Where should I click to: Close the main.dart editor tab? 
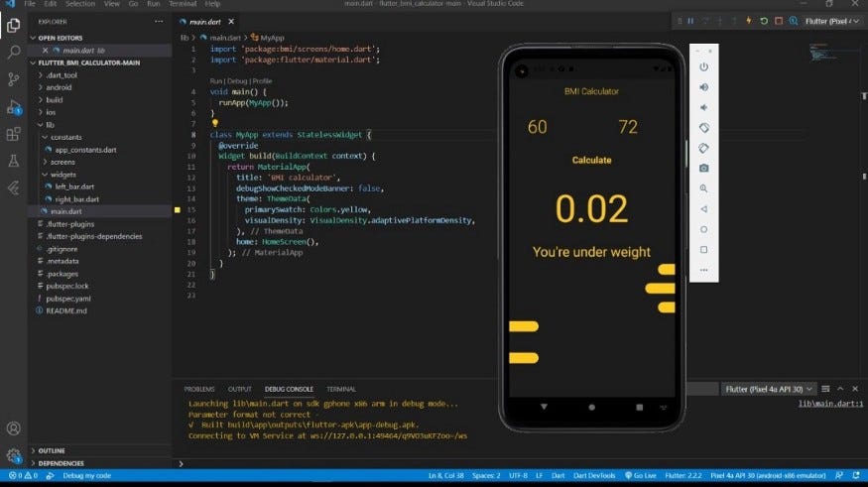[231, 22]
